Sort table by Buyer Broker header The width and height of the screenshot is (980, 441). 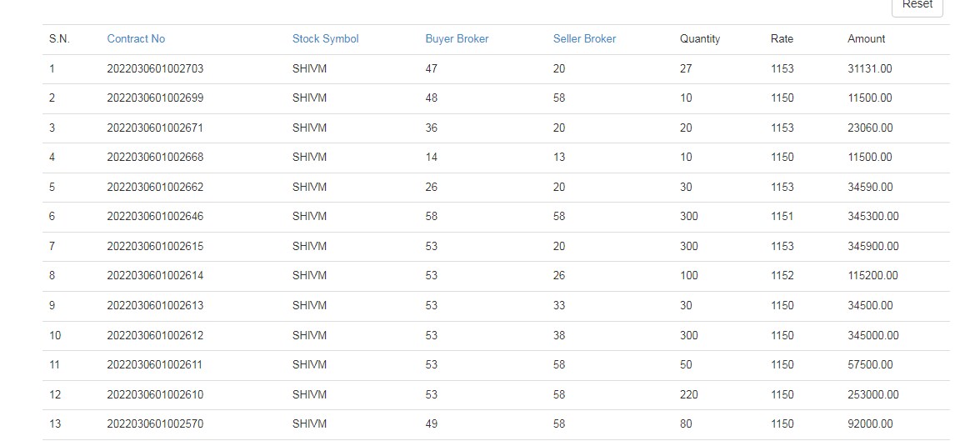(457, 39)
